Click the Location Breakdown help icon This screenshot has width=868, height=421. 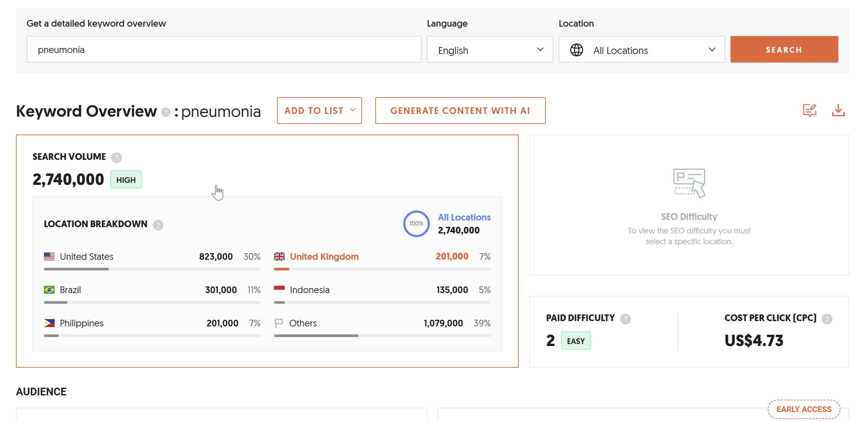point(158,225)
